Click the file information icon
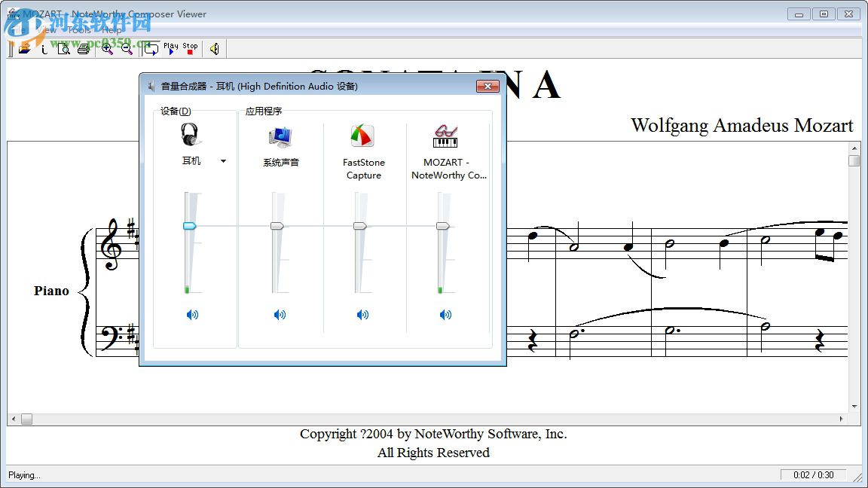Image resolution: width=868 pixels, height=488 pixels. (x=44, y=48)
